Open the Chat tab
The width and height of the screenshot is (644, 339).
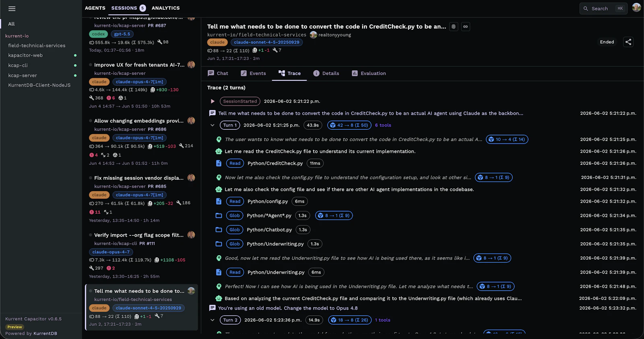click(218, 73)
